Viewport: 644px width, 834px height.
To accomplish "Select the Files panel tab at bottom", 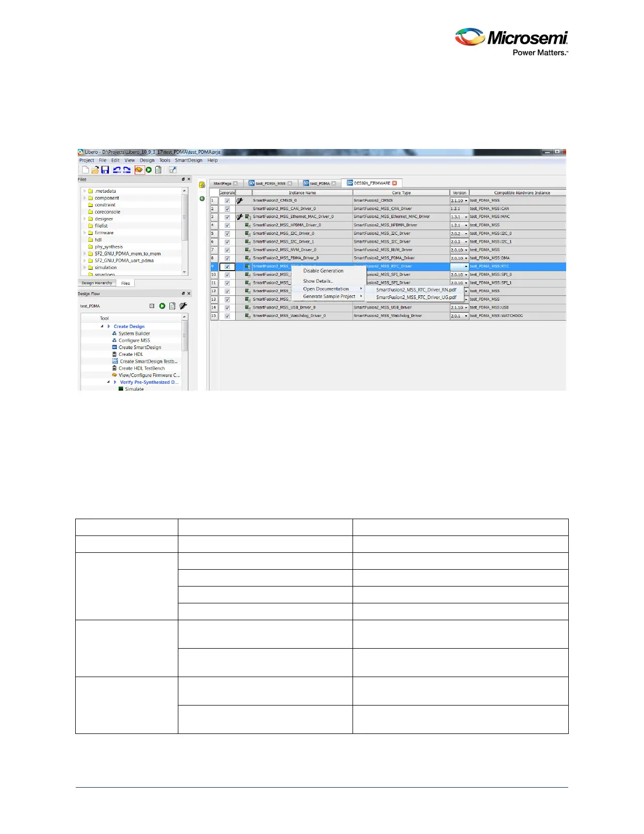I will point(126,283).
